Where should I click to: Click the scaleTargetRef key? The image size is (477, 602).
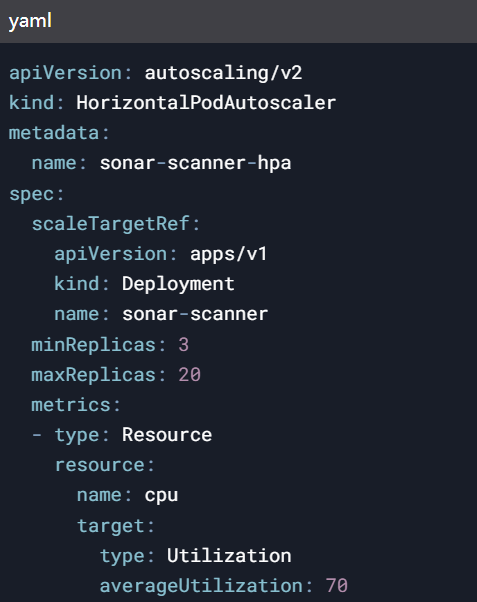pos(111,224)
